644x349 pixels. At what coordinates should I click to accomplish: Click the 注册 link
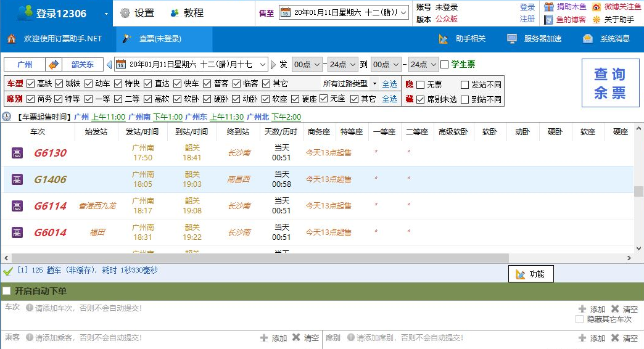coord(527,19)
